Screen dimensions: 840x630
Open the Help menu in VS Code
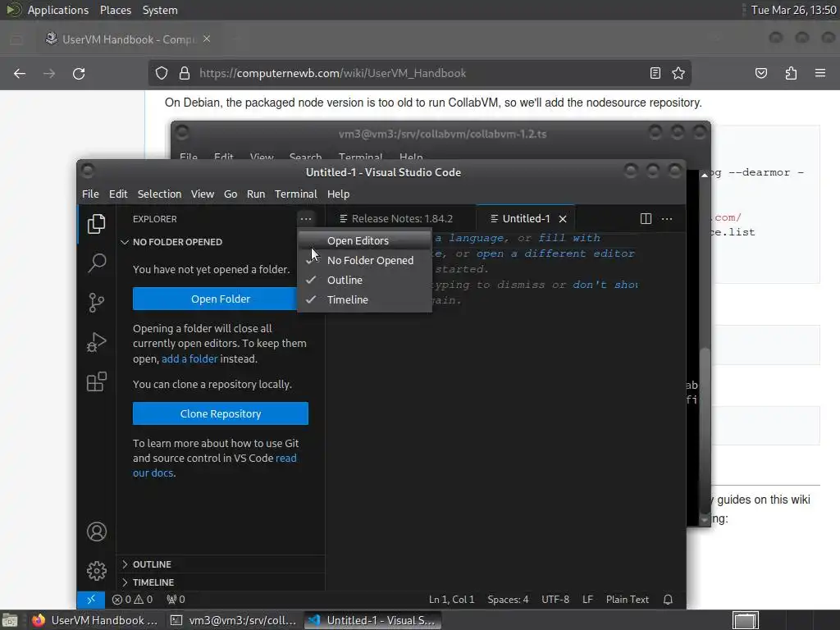click(x=339, y=194)
